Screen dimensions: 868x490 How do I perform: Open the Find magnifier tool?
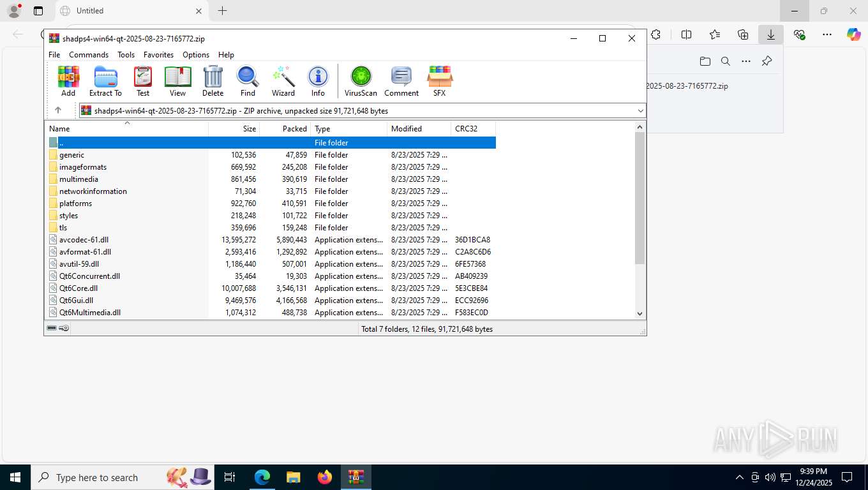click(248, 81)
